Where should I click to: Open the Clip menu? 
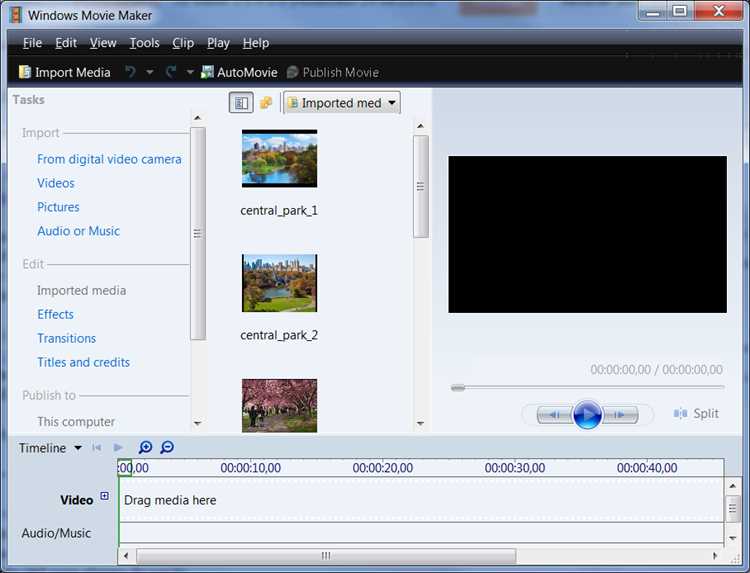pyautogui.click(x=183, y=43)
